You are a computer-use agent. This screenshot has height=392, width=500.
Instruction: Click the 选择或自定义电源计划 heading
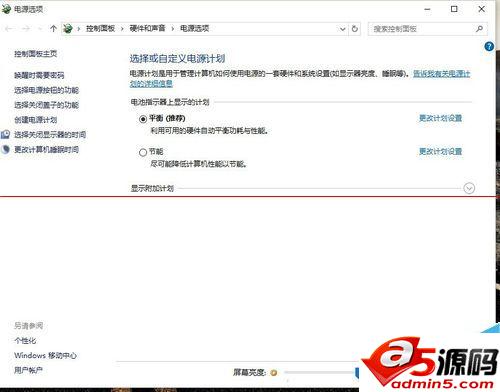[177, 59]
